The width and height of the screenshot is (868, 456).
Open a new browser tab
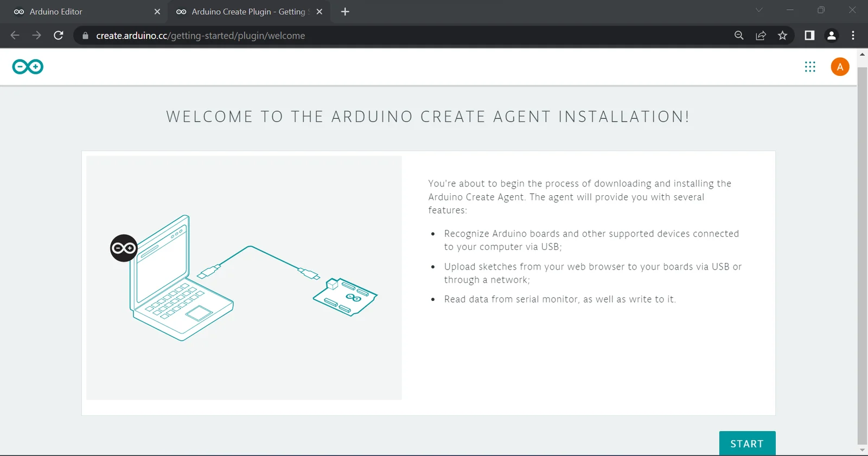(x=345, y=11)
